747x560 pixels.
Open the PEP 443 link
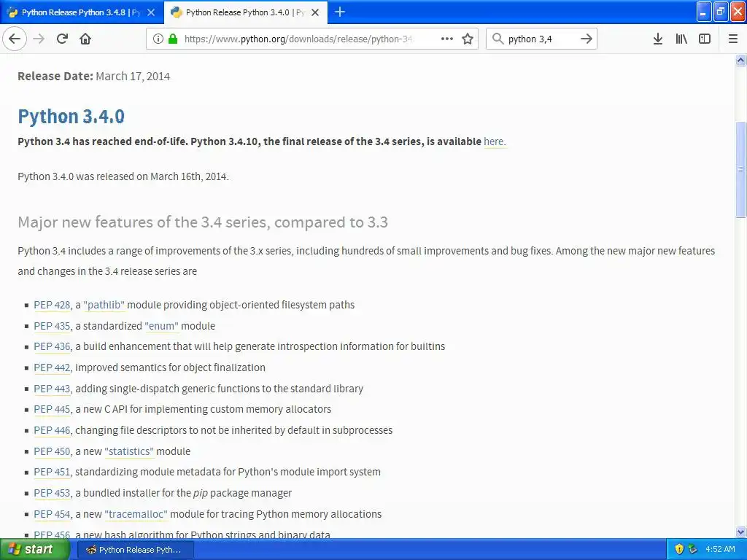(x=52, y=389)
